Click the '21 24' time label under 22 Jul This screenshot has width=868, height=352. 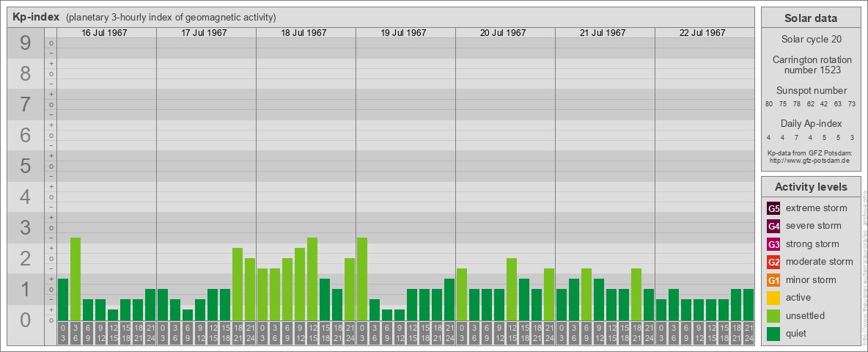pyautogui.click(x=749, y=334)
